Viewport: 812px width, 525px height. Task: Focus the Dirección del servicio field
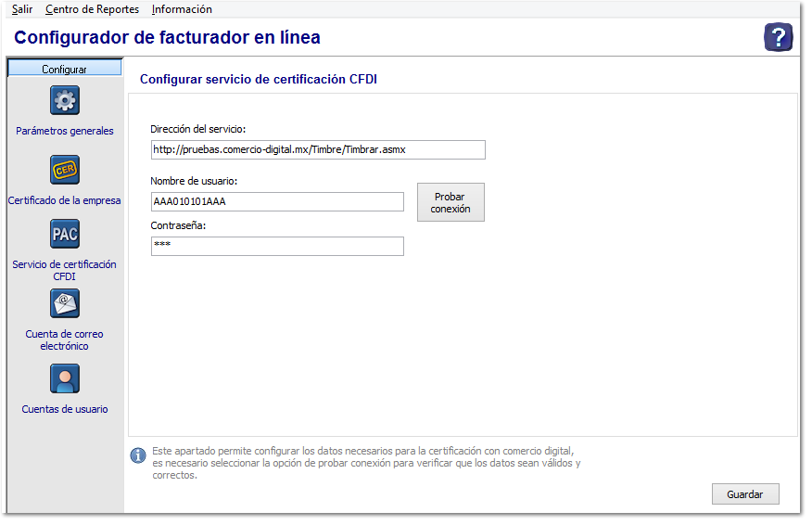point(318,149)
